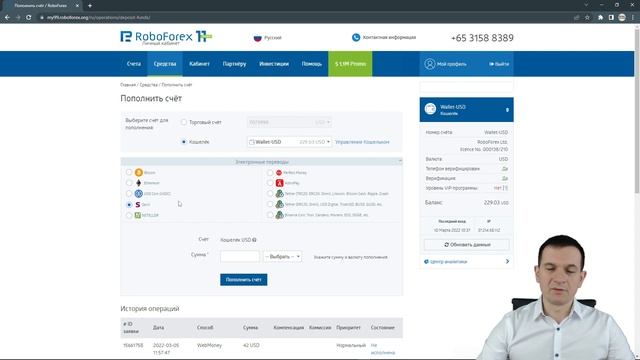This screenshot has width=640, height=360.
Task: Click the Binance Coin group icon
Action: tap(280, 215)
